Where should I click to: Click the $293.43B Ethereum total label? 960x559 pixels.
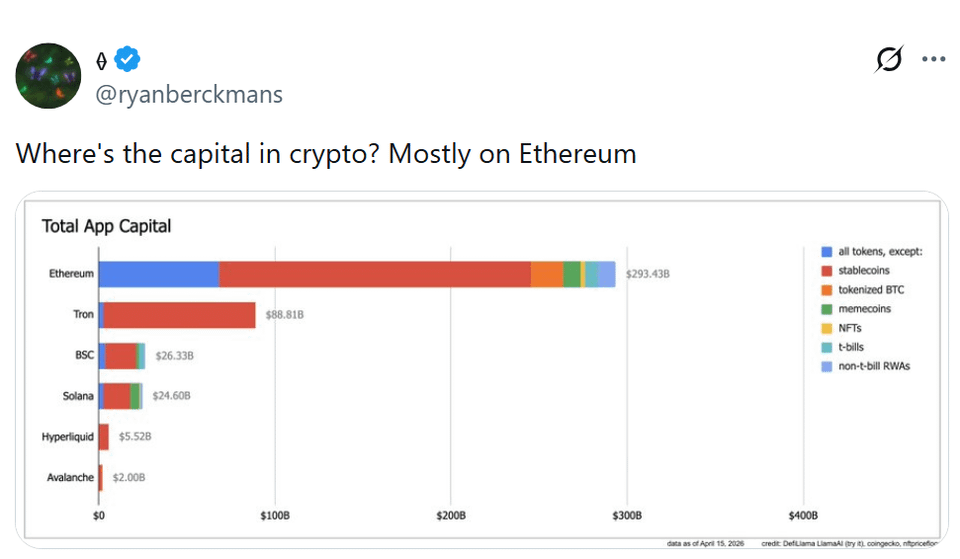click(x=648, y=274)
